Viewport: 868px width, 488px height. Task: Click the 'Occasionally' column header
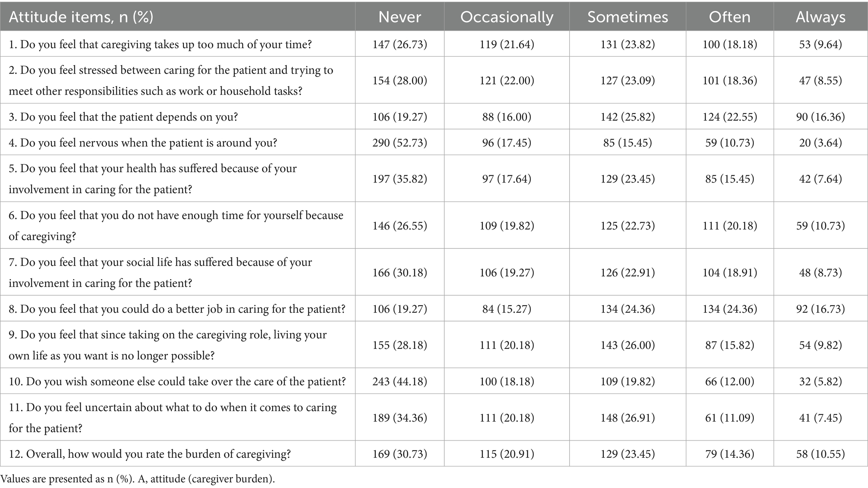[506, 17]
